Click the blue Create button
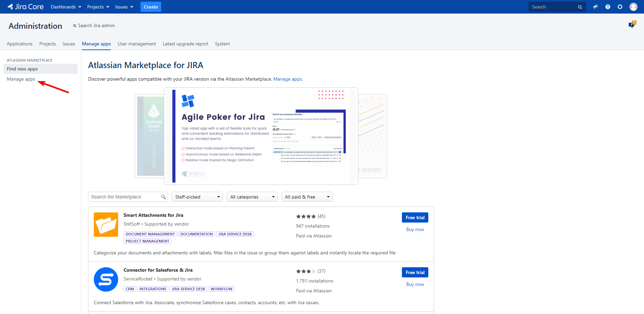Viewport: 644px width, 314px height. click(x=151, y=7)
